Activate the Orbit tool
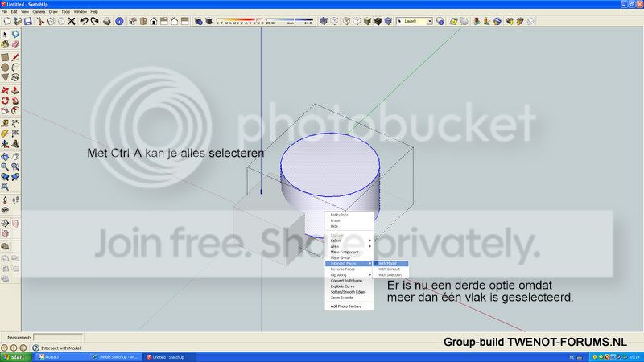Screen dimensions: 644x362 5,157
